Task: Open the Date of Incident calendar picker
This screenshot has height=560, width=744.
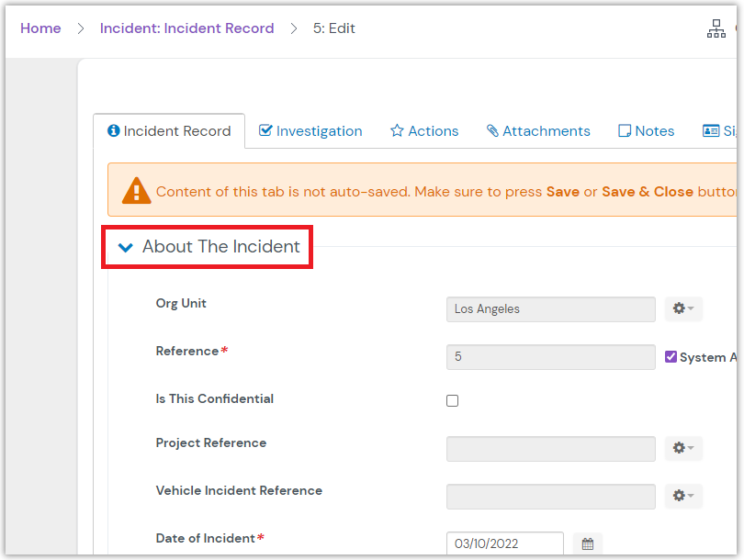Action: (x=588, y=543)
